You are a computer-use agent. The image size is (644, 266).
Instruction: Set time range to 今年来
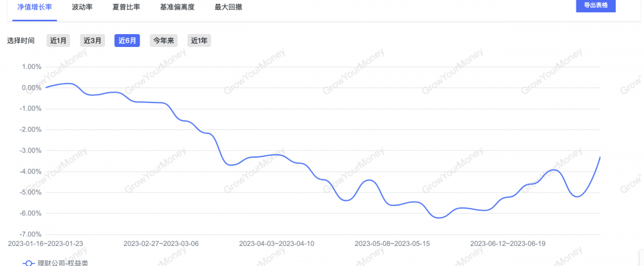164,41
